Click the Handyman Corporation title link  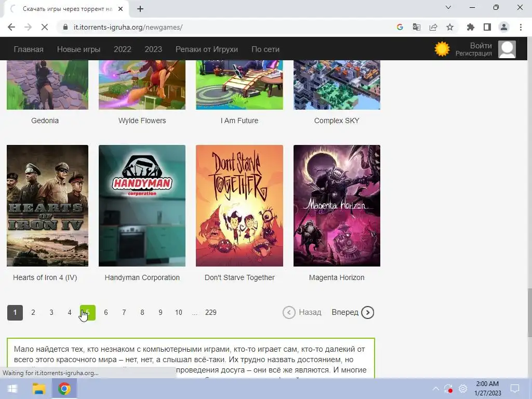142,277
